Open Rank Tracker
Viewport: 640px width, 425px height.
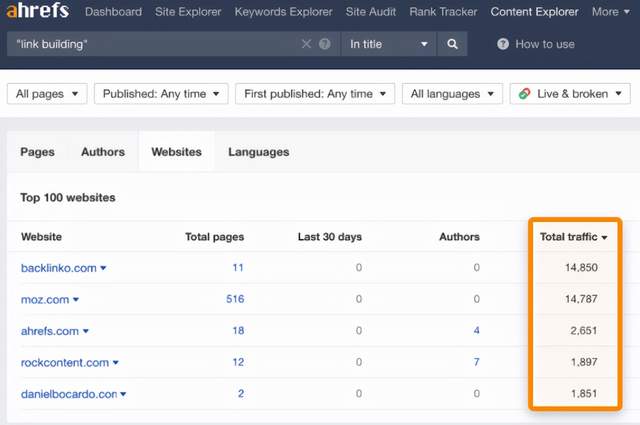click(x=443, y=11)
